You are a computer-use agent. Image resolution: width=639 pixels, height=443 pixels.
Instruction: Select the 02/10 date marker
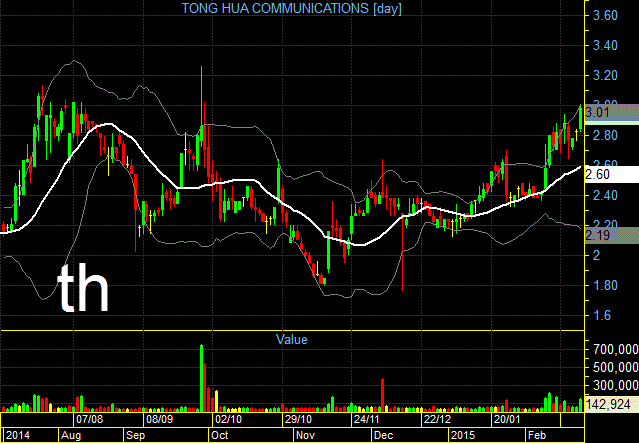[229, 419]
